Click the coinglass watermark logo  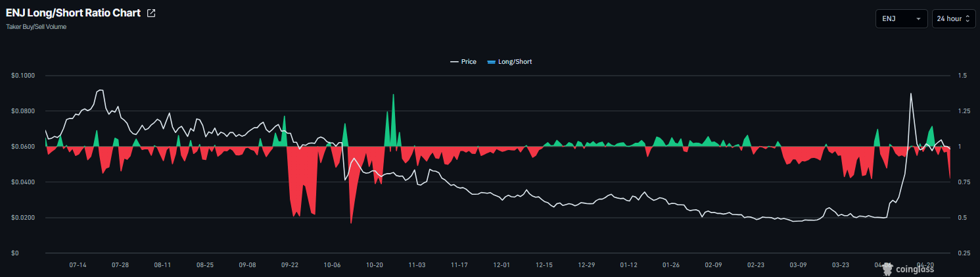click(913, 268)
